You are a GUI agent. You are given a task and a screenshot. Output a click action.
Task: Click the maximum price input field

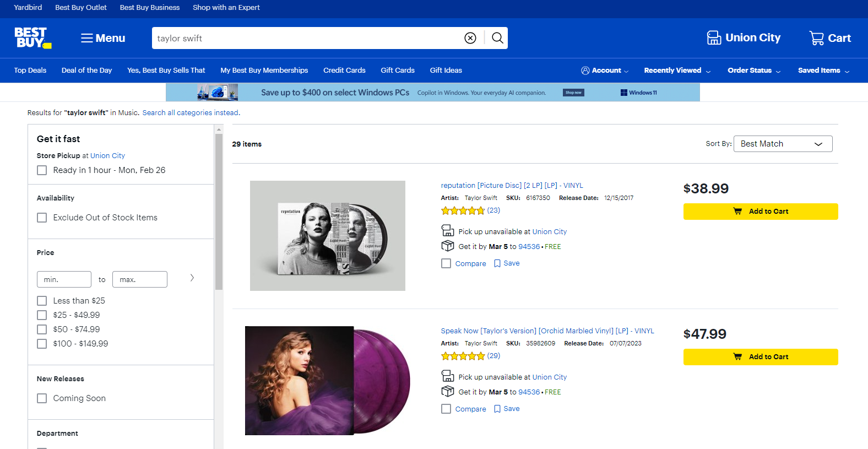coord(140,279)
